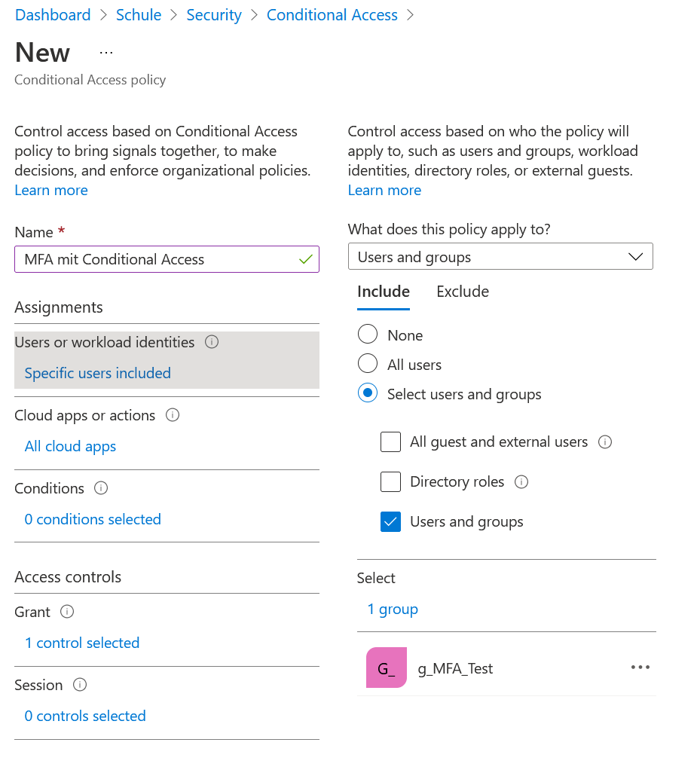This screenshot has height=773, width=700.
Task: Check the Directory roles checkbox
Action: tap(390, 482)
